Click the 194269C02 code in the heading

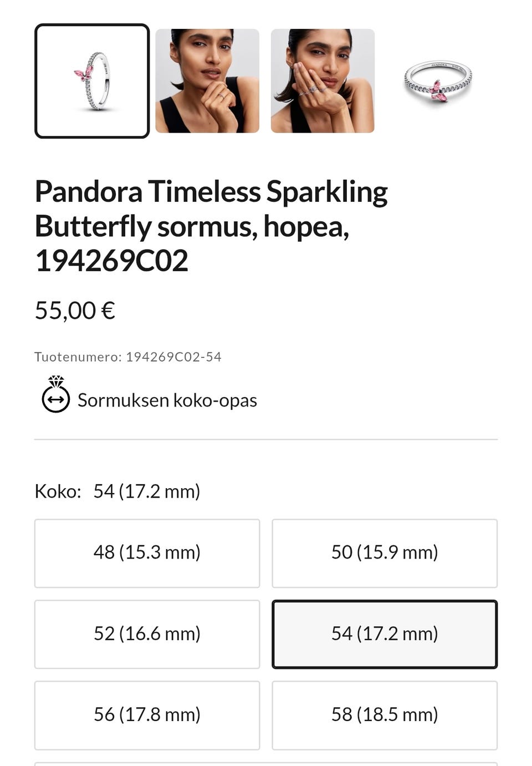click(x=112, y=261)
